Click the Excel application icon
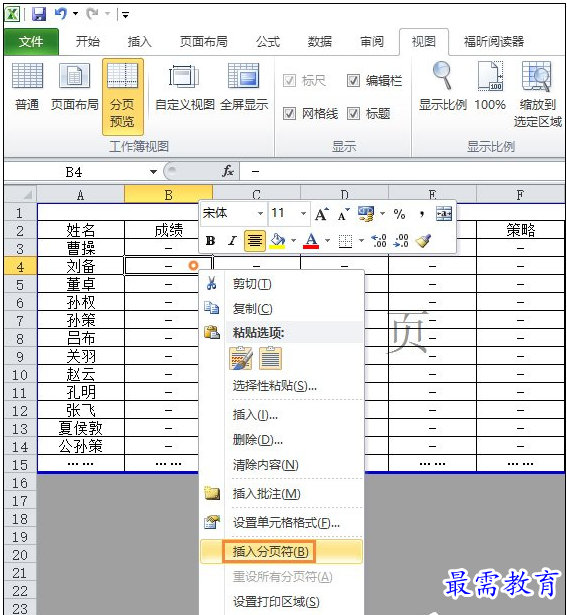Image resolution: width=567 pixels, height=615 pixels. 12,15
